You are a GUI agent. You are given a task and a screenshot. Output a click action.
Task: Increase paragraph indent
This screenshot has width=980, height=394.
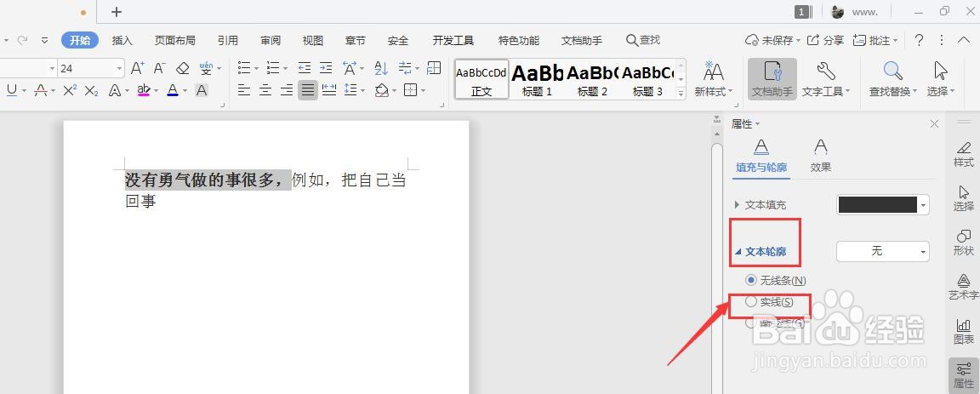[326, 67]
